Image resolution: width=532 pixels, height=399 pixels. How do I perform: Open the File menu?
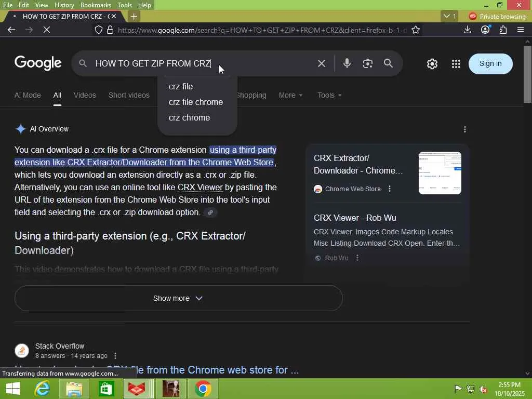[7, 5]
